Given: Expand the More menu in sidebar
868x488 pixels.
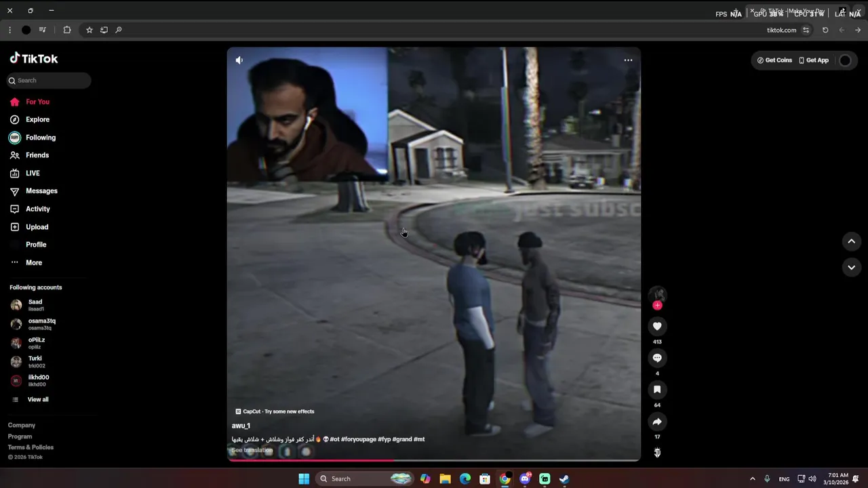Looking at the screenshot, I should [x=26, y=262].
